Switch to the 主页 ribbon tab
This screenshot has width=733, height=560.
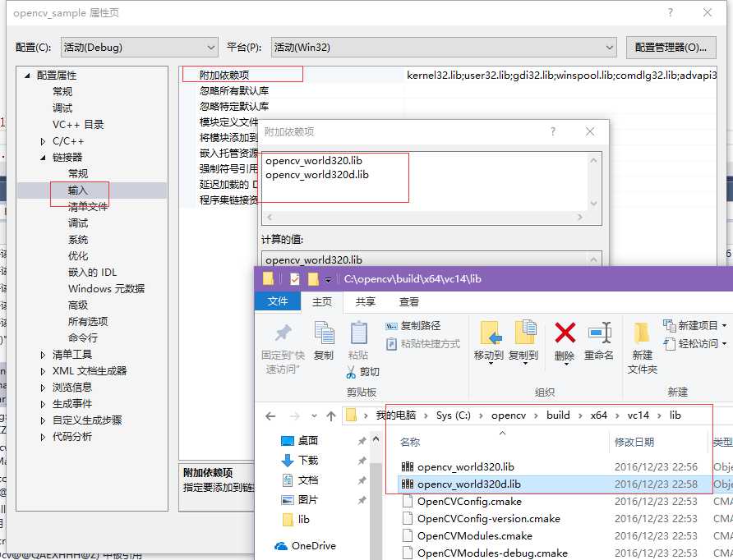click(x=322, y=301)
